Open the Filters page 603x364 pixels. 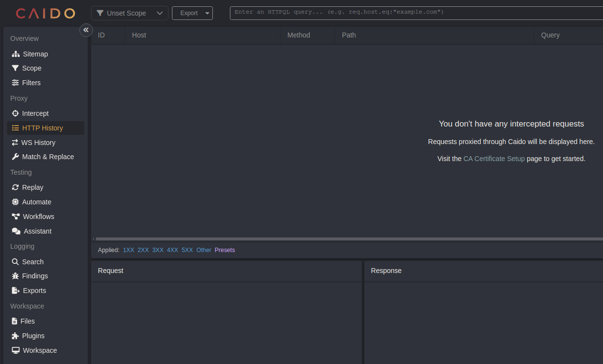pyautogui.click(x=45, y=83)
